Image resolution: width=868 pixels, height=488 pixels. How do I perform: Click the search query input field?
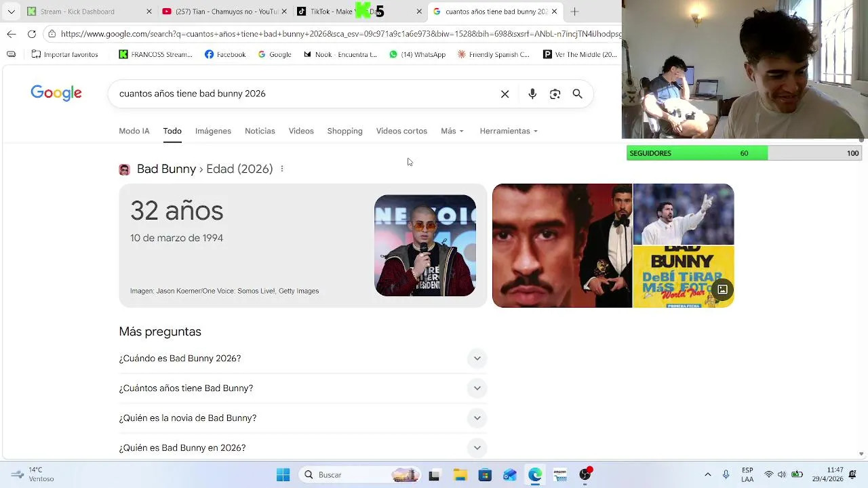pos(305,94)
